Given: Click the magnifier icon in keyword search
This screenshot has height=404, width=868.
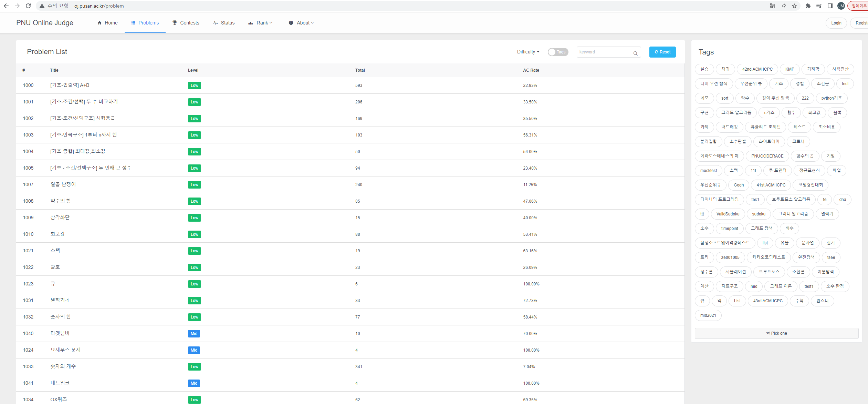Looking at the screenshot, I should [636, 53].
